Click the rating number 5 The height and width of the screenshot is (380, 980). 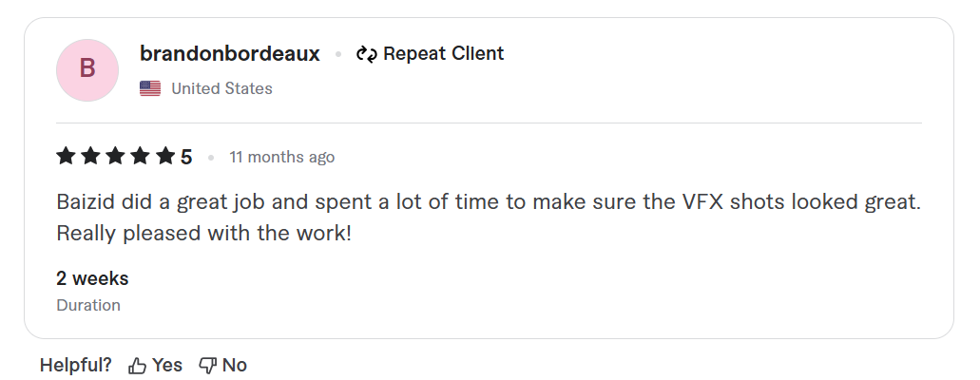coord(186,157)
